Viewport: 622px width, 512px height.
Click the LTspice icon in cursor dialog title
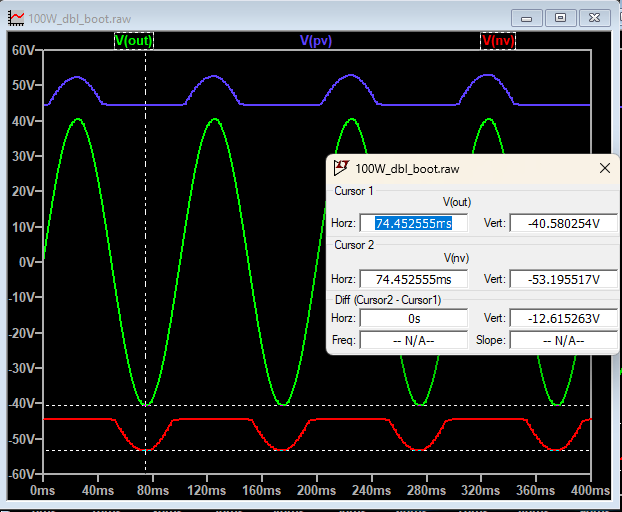341,168
